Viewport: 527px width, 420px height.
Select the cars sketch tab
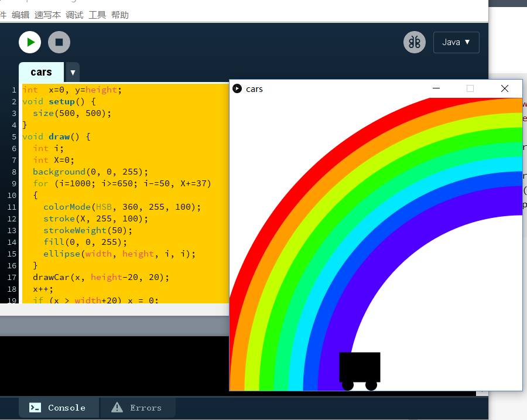[x=42, y=72]
